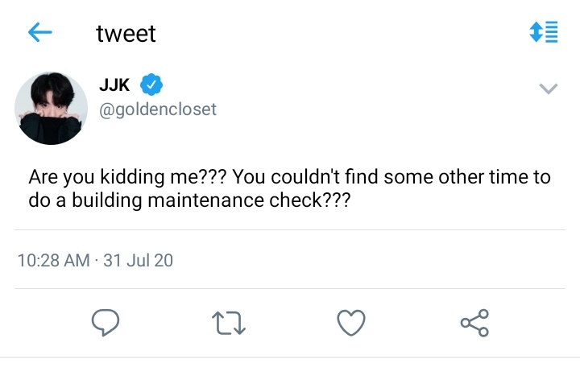The width and height of the screenshot is (580, 392).
Task: Click the word "building" in the tweet
Action: 107,200
